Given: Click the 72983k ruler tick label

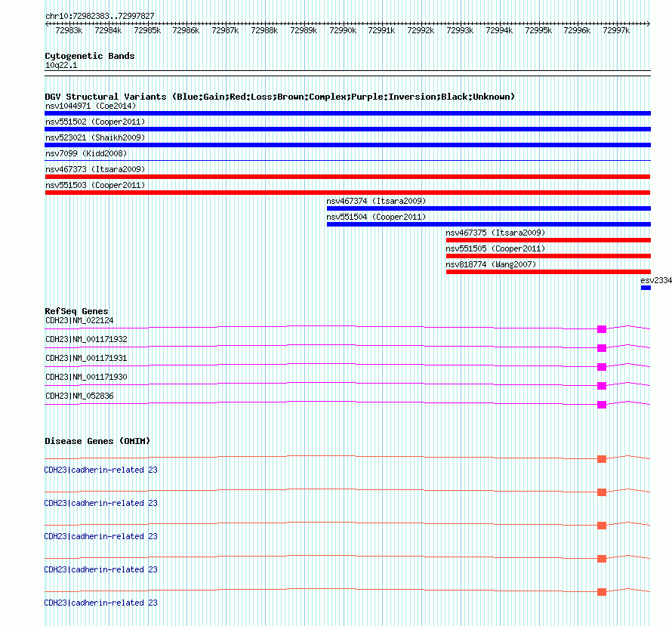Looking at the screenshot, I should 69,30.
